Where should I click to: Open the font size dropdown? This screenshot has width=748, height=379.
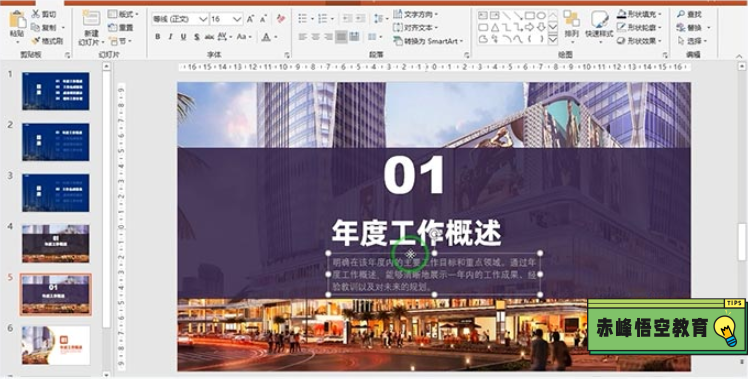238,19
